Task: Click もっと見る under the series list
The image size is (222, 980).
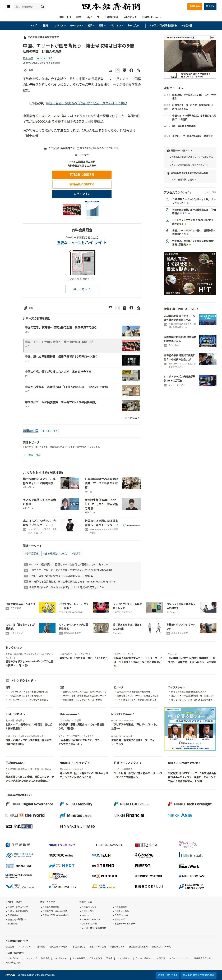Action: pyautogui.click(x=132, y=418)
